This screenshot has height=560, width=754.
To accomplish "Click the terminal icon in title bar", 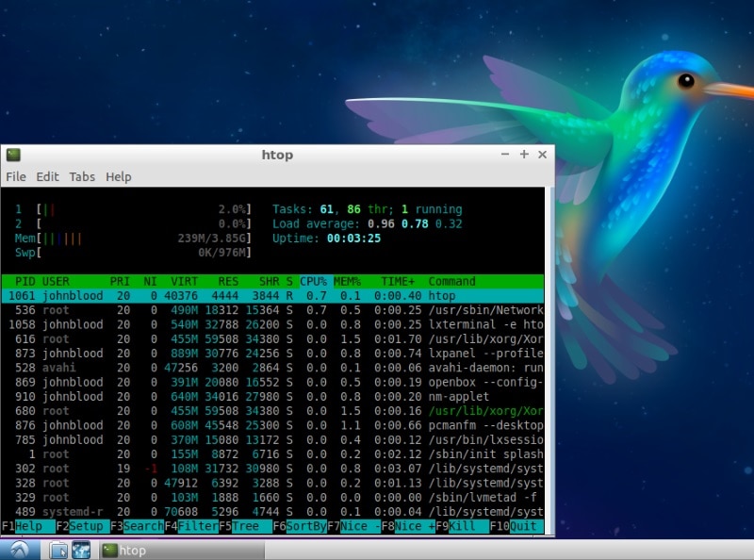I will click(x=13, y=155).
